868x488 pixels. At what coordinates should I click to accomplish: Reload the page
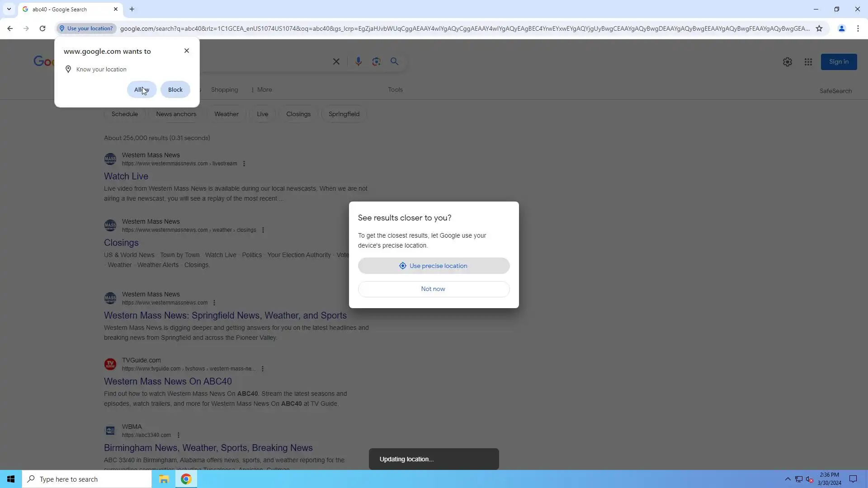coord(42,28)
